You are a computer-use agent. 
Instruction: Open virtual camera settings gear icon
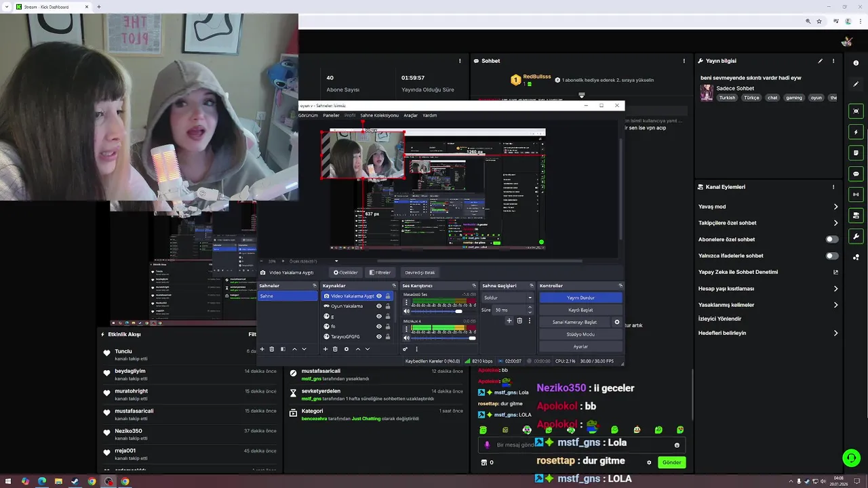click(616, 322)
